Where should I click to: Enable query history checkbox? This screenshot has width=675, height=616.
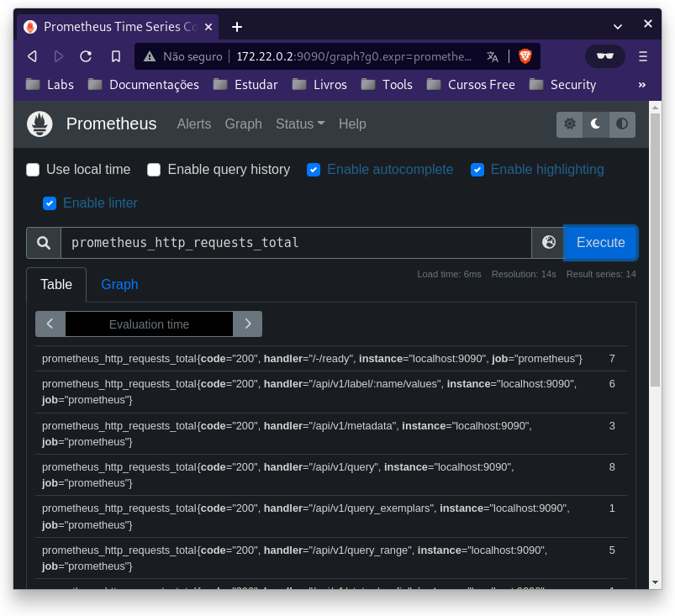click(154, 170)
